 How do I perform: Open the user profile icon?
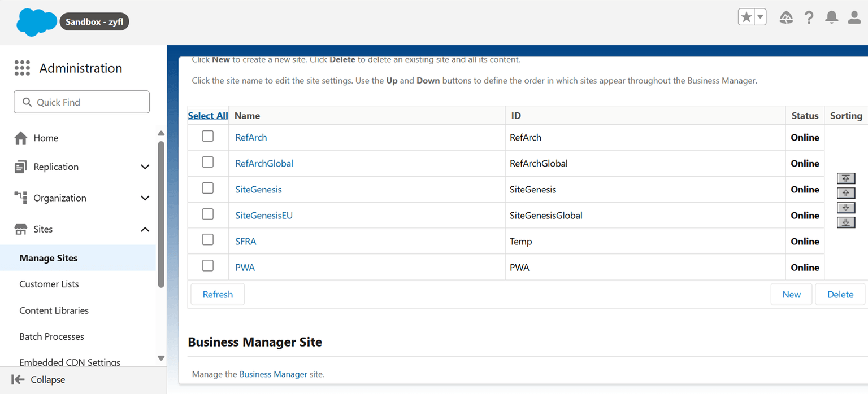(x=854, y=17)
